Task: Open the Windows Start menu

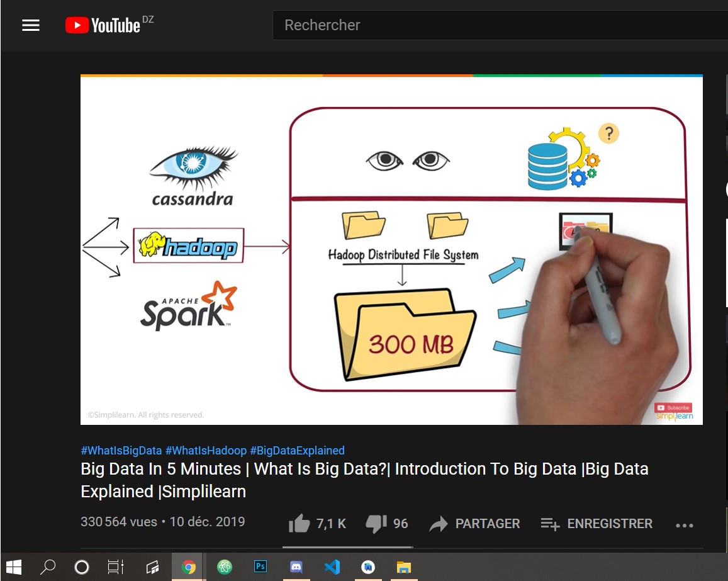Action: coord(14,567)
